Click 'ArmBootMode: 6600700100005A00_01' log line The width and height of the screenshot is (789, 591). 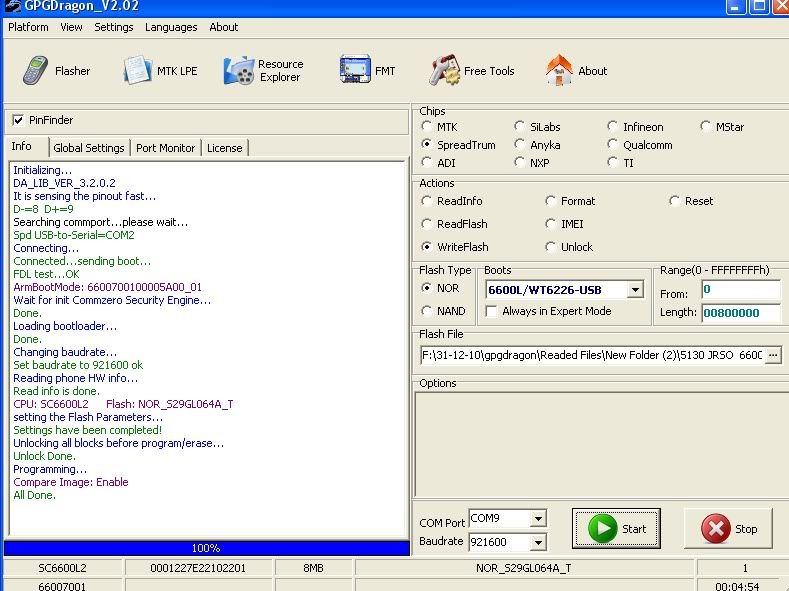coord(107,287)
